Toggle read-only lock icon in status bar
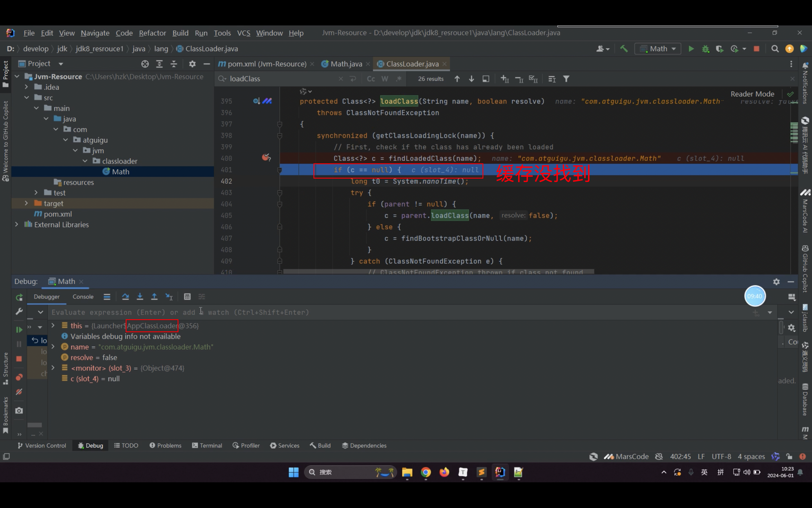812x508 pixels. (789, 456)
